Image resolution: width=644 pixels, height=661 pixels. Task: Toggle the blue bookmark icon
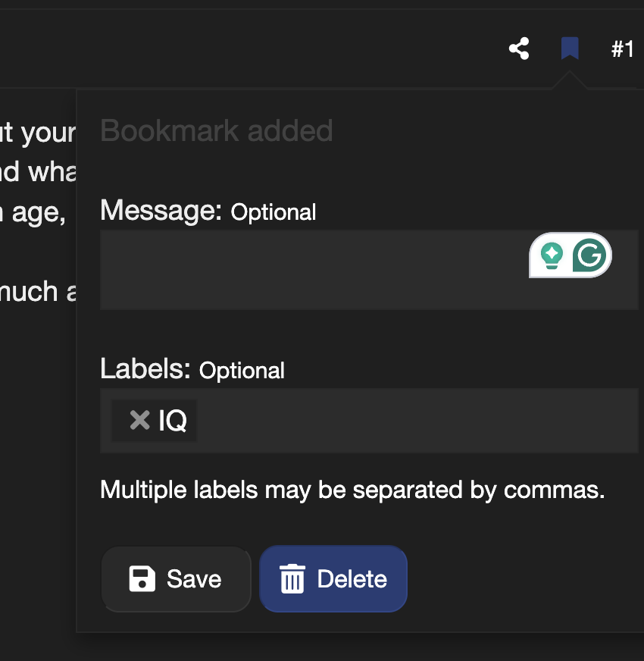click(570, 50)
